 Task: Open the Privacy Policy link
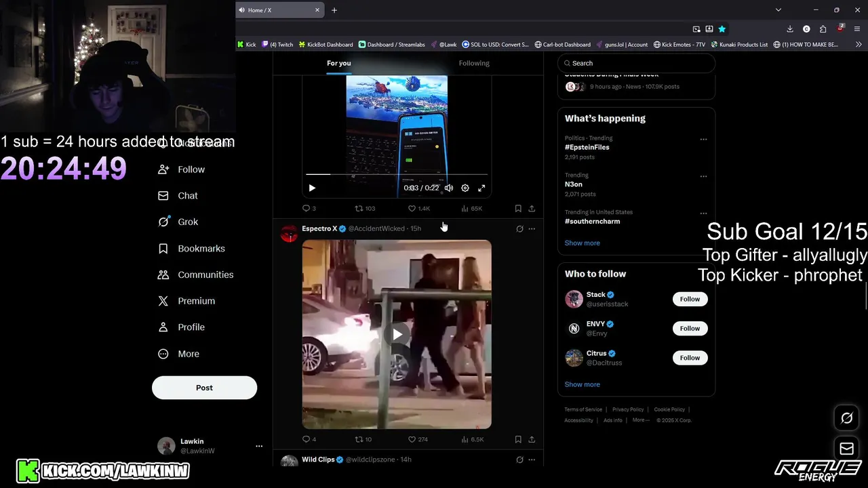coord(628,409)
